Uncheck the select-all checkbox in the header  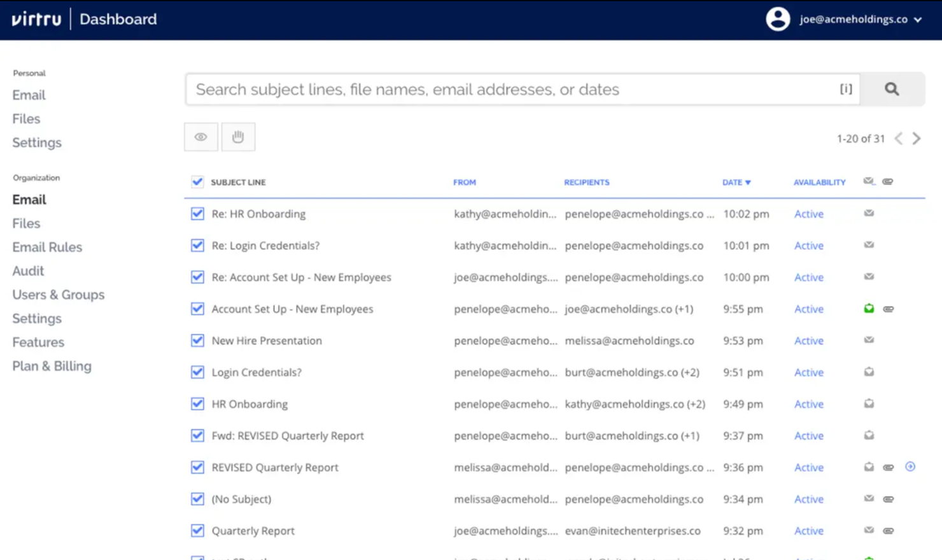(x=197, y=181)
